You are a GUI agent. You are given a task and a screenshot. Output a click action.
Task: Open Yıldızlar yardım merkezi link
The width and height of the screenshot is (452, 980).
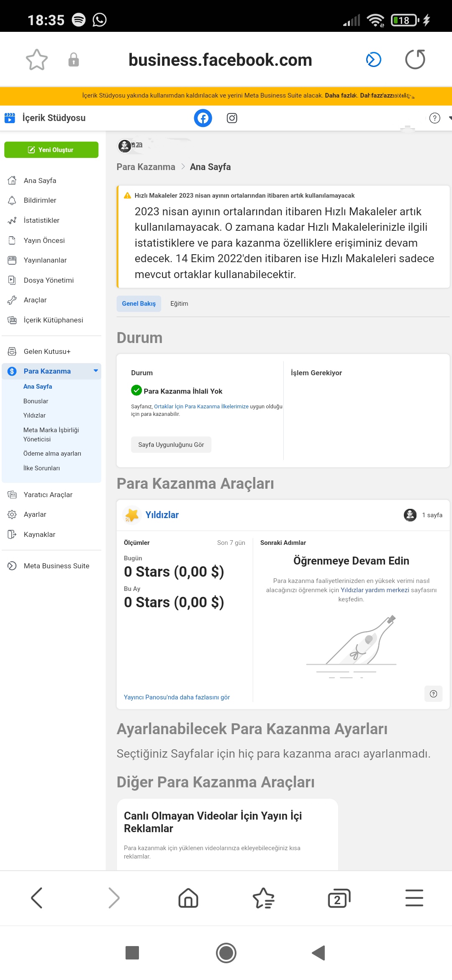click(375, 590)
